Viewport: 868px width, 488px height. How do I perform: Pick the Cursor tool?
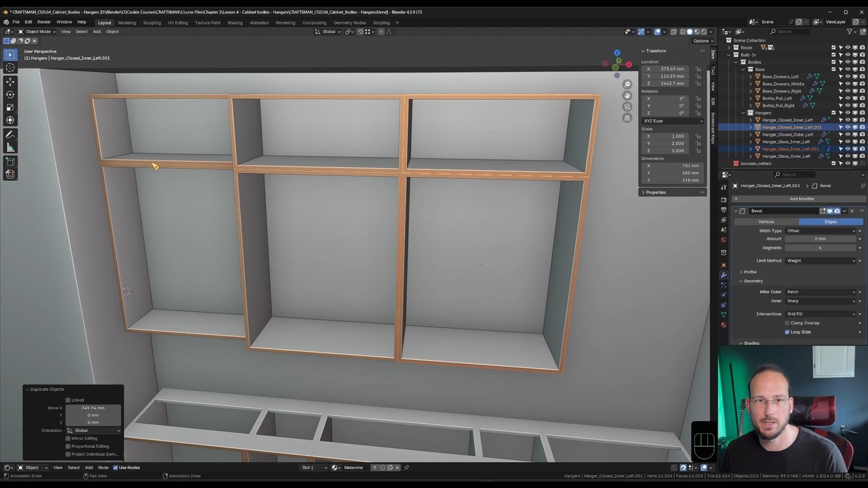pos(10,67)
